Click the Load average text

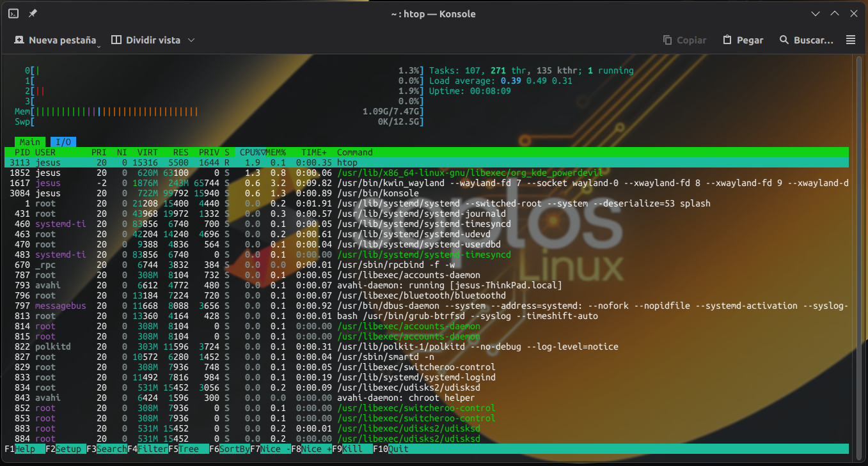point(501,81)
